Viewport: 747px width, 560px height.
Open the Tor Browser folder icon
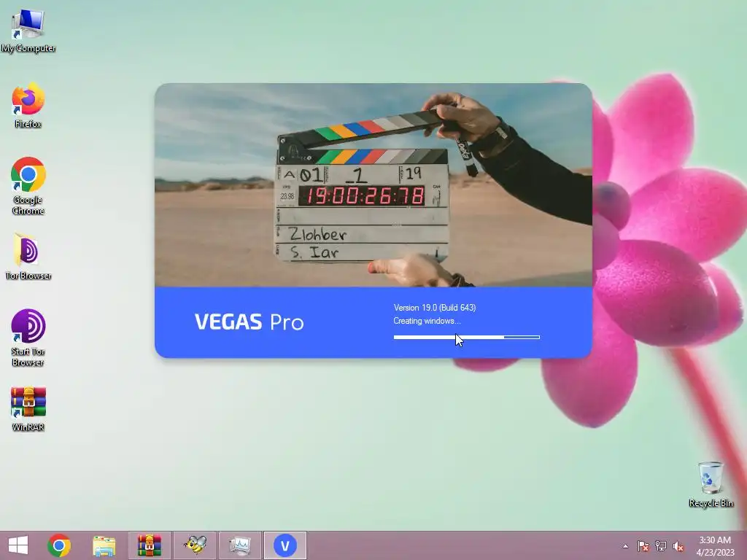pos(28,257)
